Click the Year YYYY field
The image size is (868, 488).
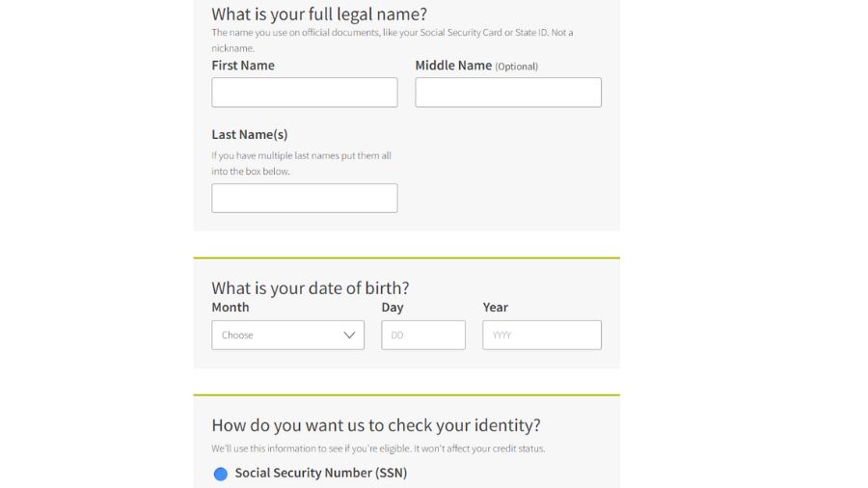[x=542, y=335]
